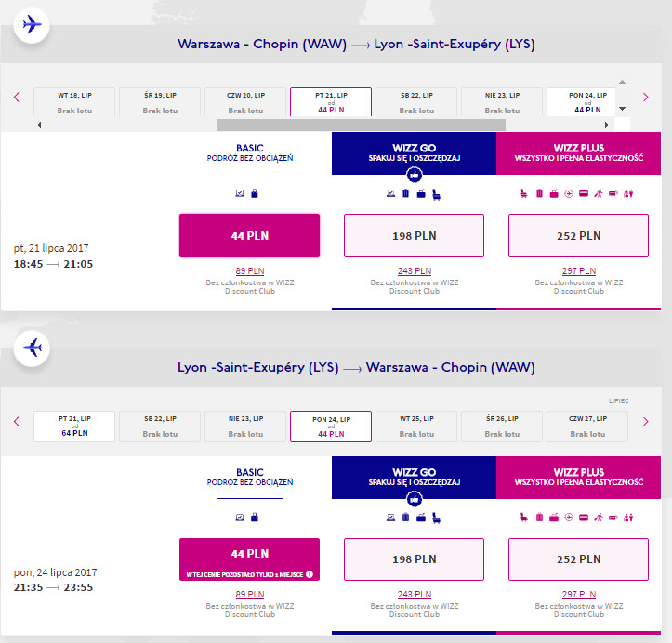Image resolution: width=672 pixels, height=643 pixels.
Task: Click outbound time 18:45 → 21:05
Action: [53, 264]
